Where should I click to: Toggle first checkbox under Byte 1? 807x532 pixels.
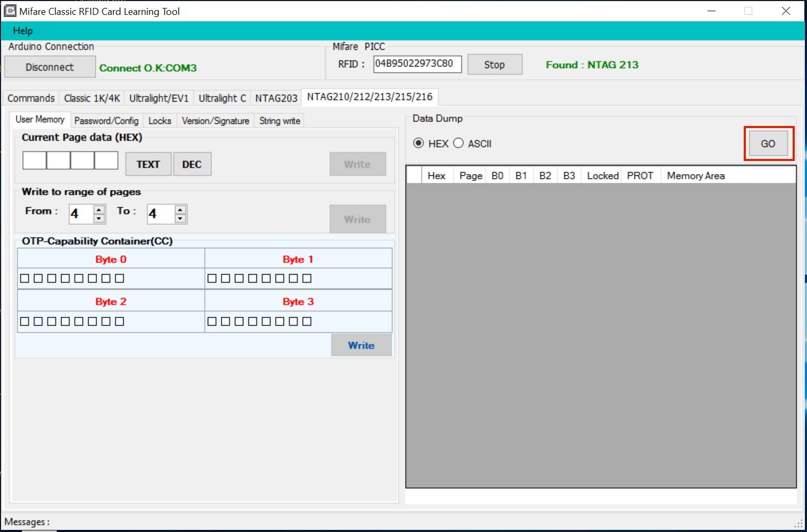click(212, 278)
